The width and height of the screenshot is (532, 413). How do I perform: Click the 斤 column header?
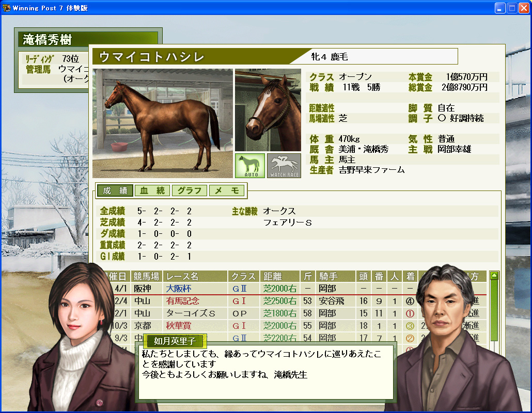click(x=308, y=276)
